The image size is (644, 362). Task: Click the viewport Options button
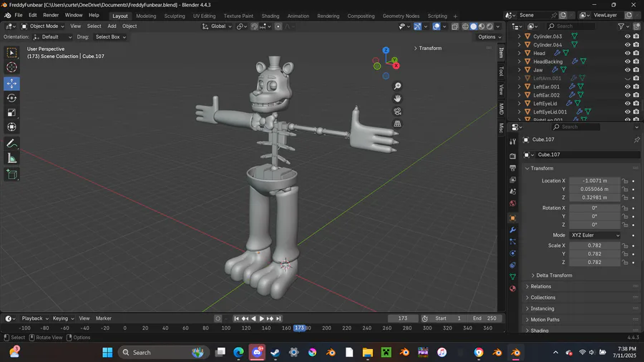(x=489, y=37)
